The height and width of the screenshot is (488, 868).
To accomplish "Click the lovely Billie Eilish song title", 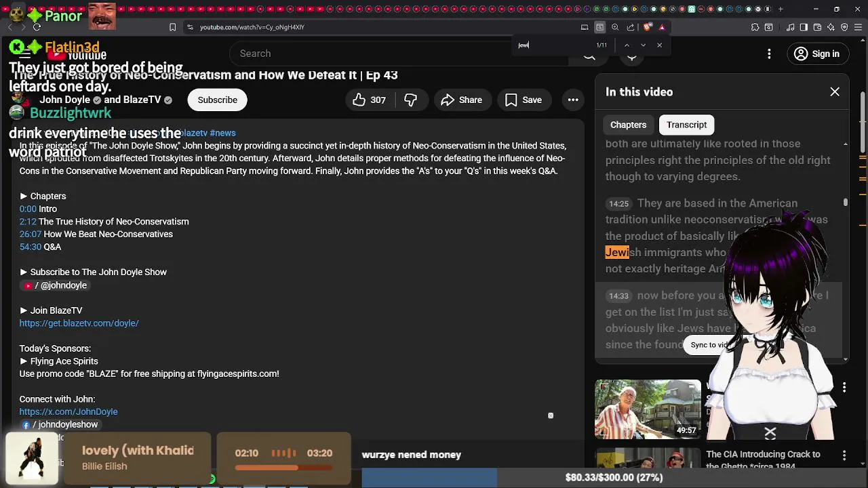I will point(138,450).
